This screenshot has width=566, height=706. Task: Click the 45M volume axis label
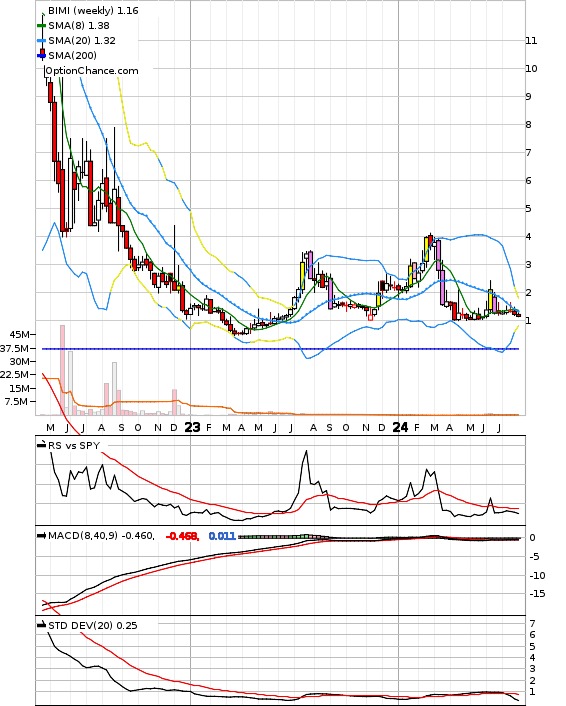(20, 335)
